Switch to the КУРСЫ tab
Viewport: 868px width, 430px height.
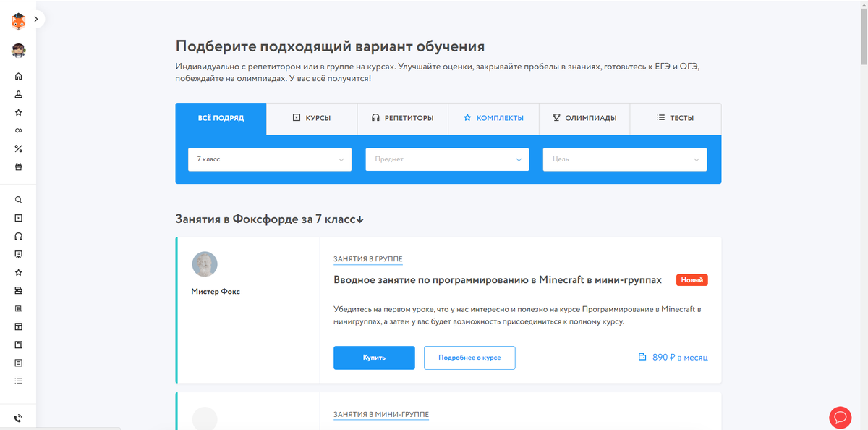point(312,119)
